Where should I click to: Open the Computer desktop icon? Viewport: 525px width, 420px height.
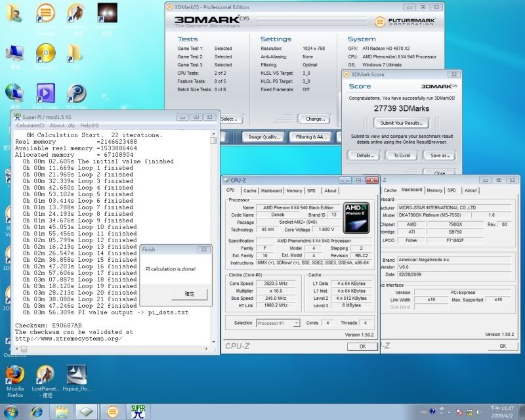(x=14, y=54)
